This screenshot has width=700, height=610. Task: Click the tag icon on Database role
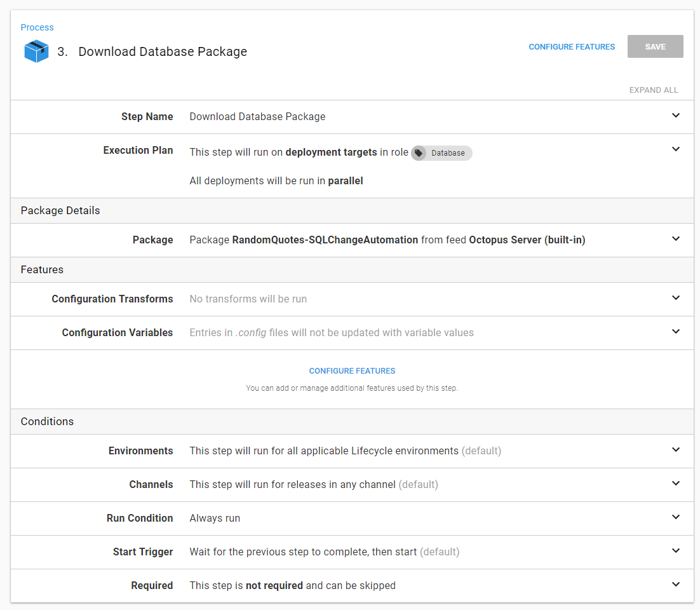(x=419, y=153)
